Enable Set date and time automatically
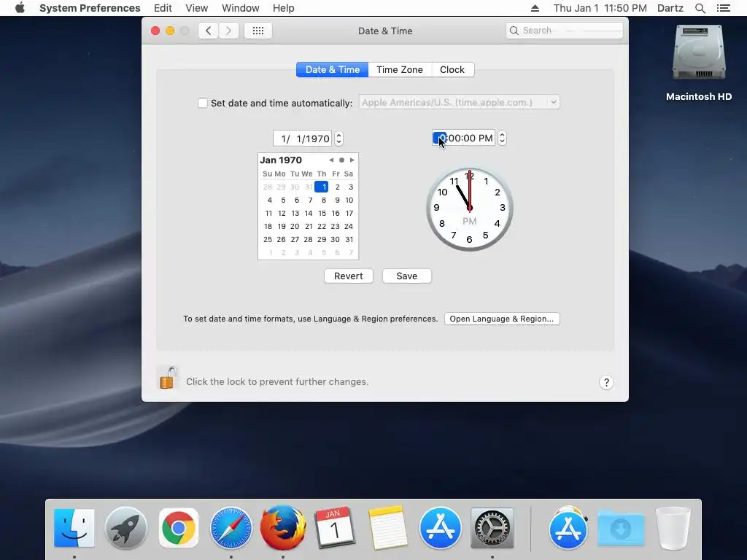 (203, 103)
